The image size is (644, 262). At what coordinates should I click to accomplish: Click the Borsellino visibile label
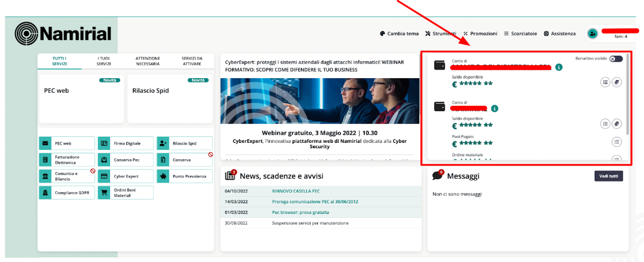[x=591, y=59]
